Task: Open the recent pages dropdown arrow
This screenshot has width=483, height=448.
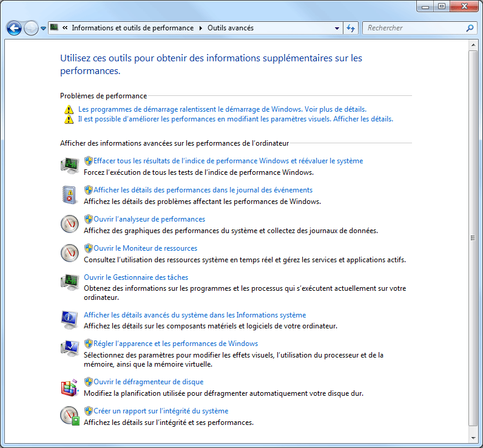Action: tap(44, 29)
